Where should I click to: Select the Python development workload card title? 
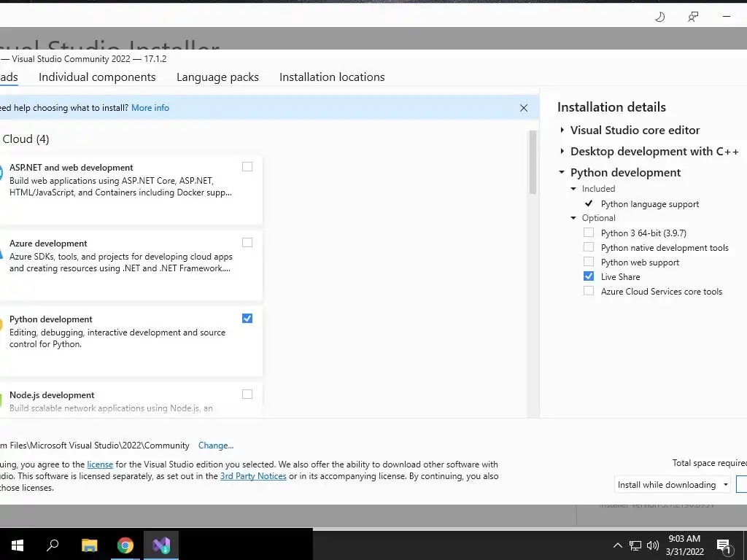coord(51,319)
